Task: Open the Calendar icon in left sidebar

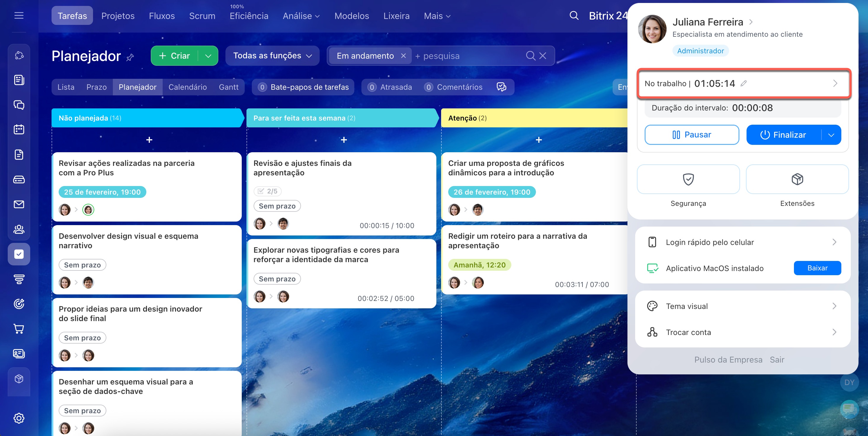Action: [19, 129]
